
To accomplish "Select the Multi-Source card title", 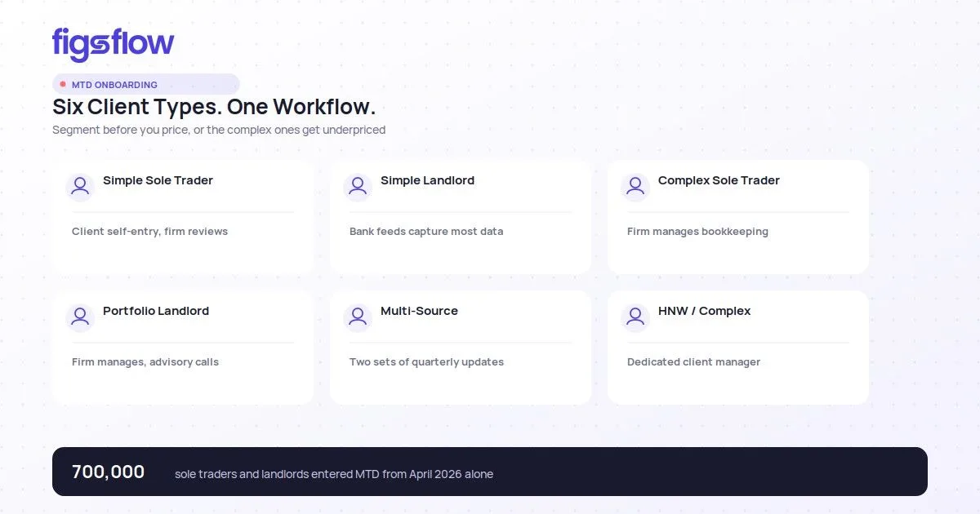I will 419,311.
